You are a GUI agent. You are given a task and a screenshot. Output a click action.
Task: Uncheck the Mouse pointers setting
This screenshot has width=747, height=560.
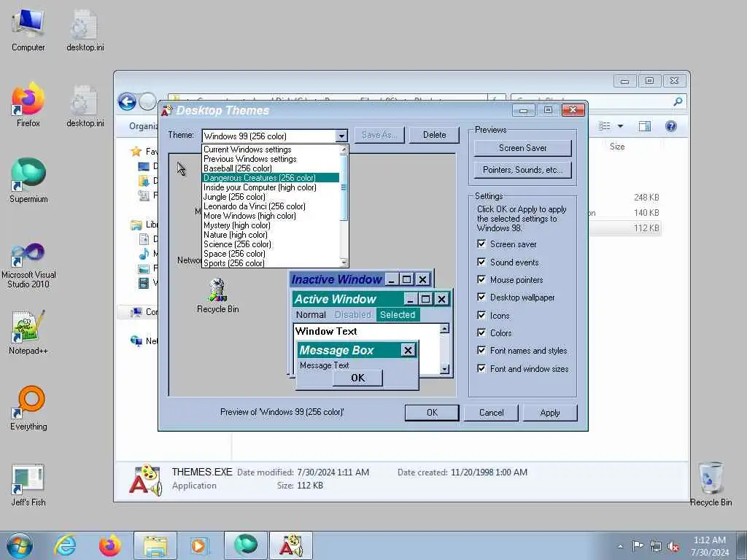[x=481, y=279]
